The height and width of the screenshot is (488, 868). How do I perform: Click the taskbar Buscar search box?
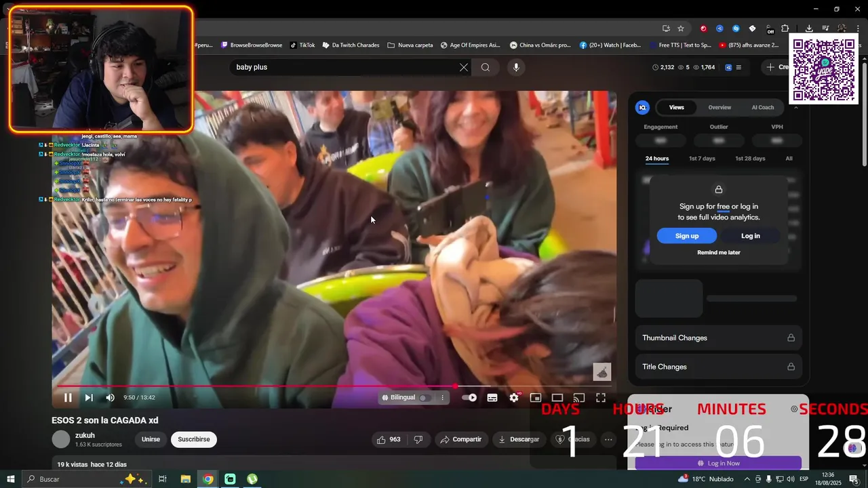tap(87, 479)
